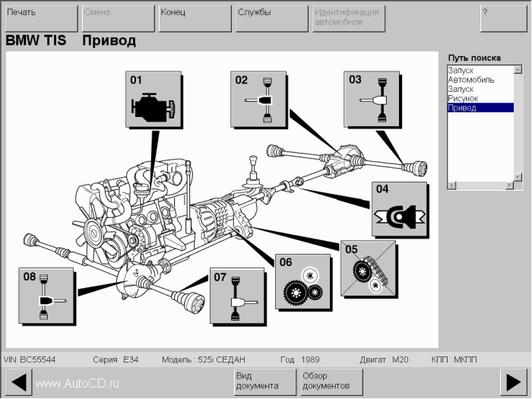
Task: Select front axle shafts icon 07
Action: 237,296
